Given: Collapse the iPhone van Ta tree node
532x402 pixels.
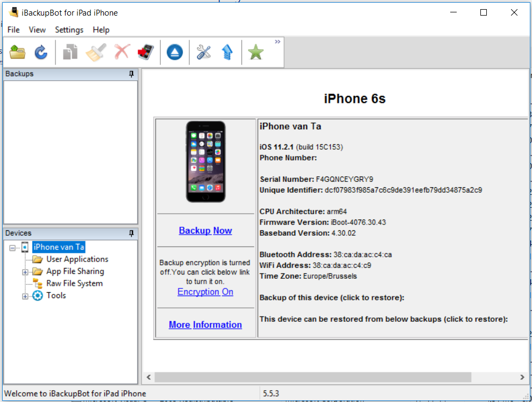Looking at the screenshot, I should (x=12, y=248).
